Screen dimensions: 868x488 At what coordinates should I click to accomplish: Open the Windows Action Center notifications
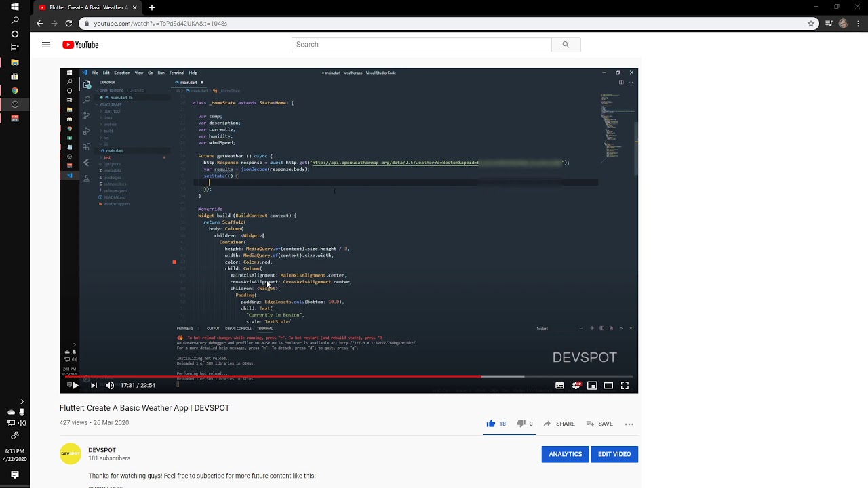pos(15,475)
